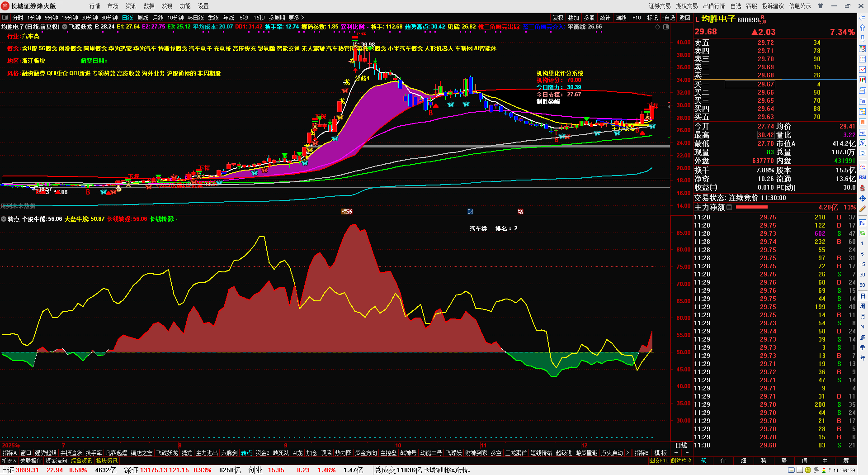Click the 模板 template button
The image size is (868, 475).
pyautogui.click(x=661, y=453)
